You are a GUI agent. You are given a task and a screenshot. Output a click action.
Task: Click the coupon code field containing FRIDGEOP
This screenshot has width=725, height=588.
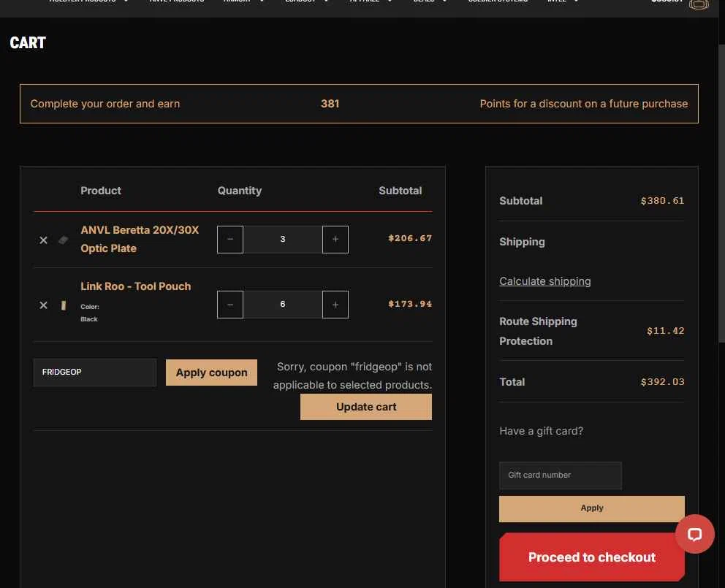tap(95, 372)
